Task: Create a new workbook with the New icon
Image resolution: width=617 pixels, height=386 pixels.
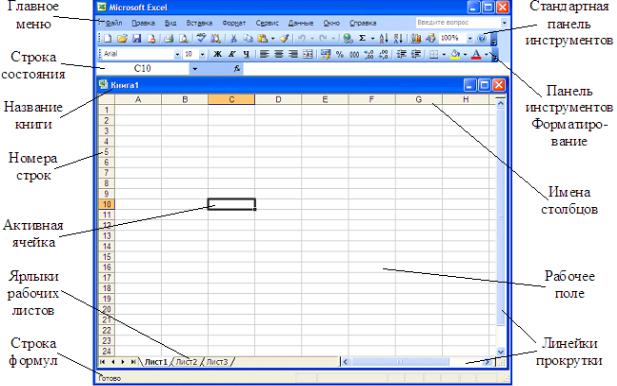Action: pyautogui.click(x=107, y=38)
